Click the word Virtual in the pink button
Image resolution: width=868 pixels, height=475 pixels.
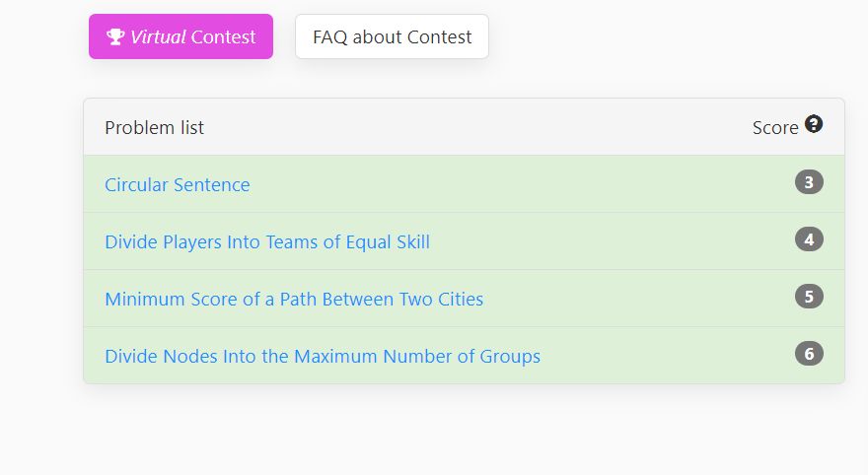pos(158,37)
